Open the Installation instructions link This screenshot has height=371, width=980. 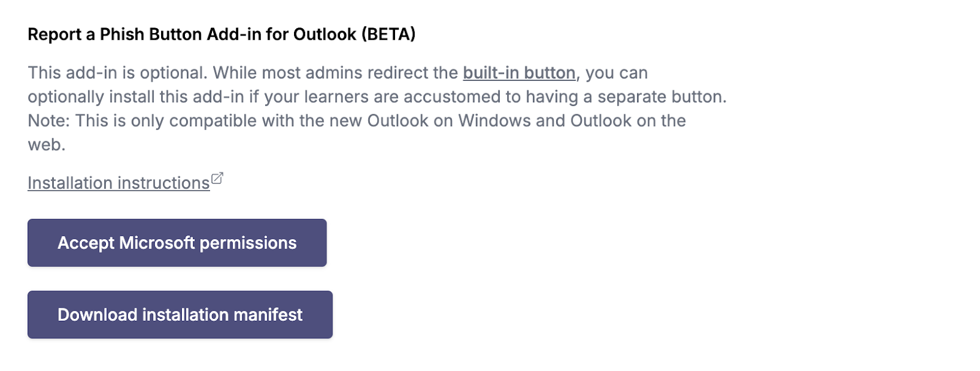tap(119, 183)
